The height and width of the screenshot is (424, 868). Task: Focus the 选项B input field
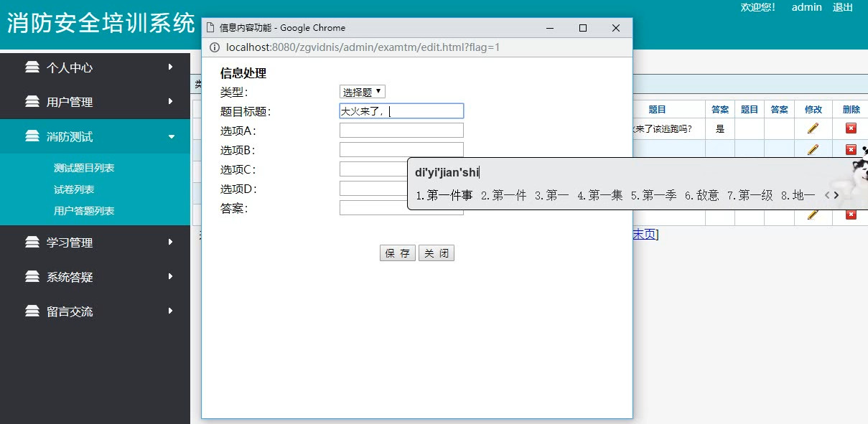(x=401, y=150)
